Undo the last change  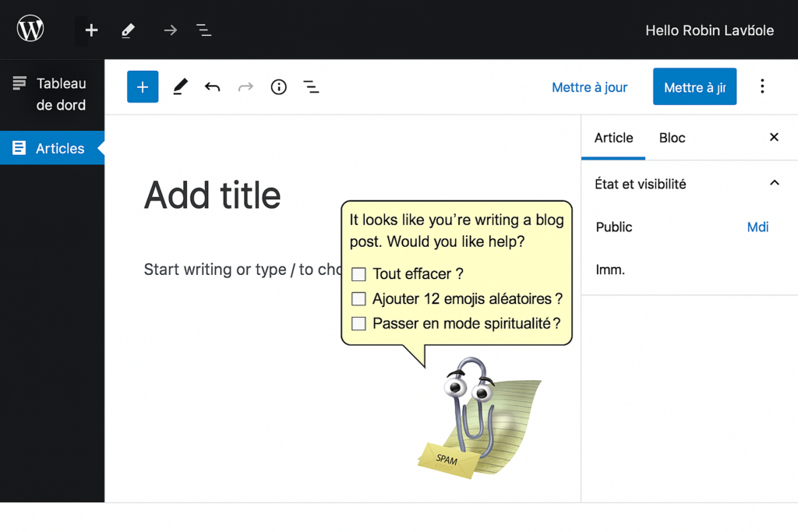click(x=212, y=87)
